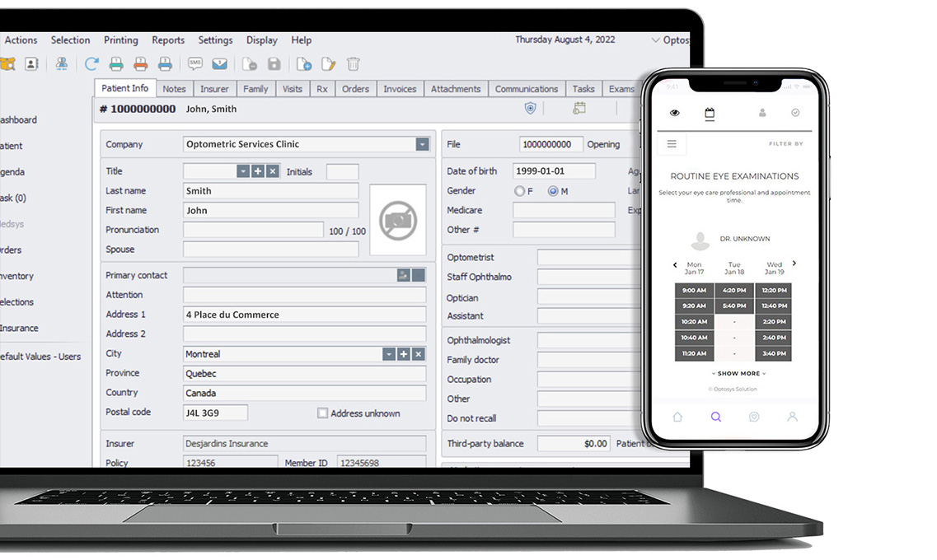Click the orange printer 2 icon

click(x=140, y=64)
